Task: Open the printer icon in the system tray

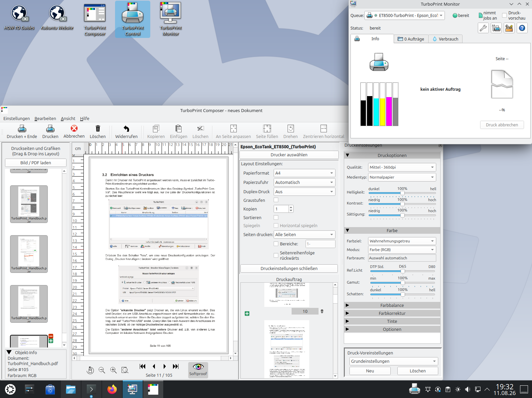Action: click(x=414, y=389)
